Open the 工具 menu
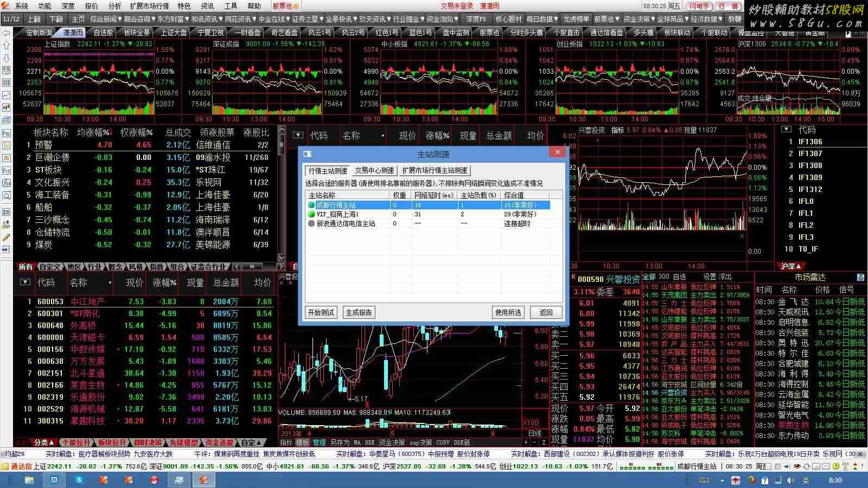This screenshot has height=488, width=868. pyautogui.click(x=231, y=6)
